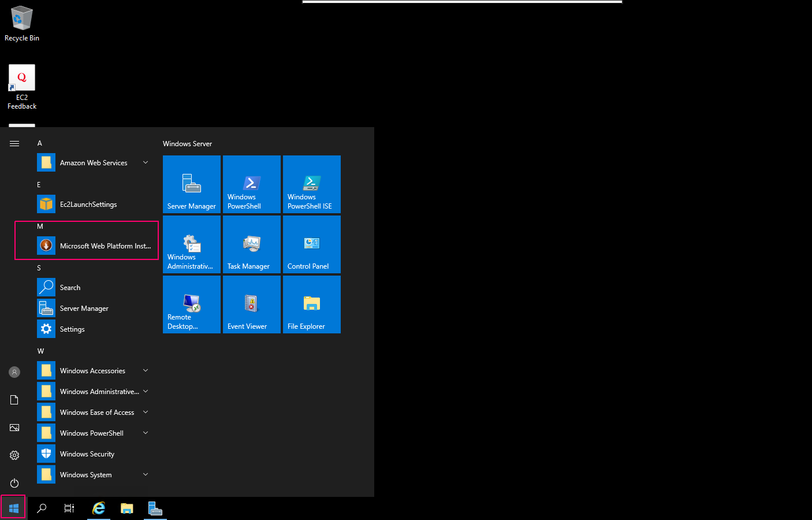Click the letter A section header

40,143
